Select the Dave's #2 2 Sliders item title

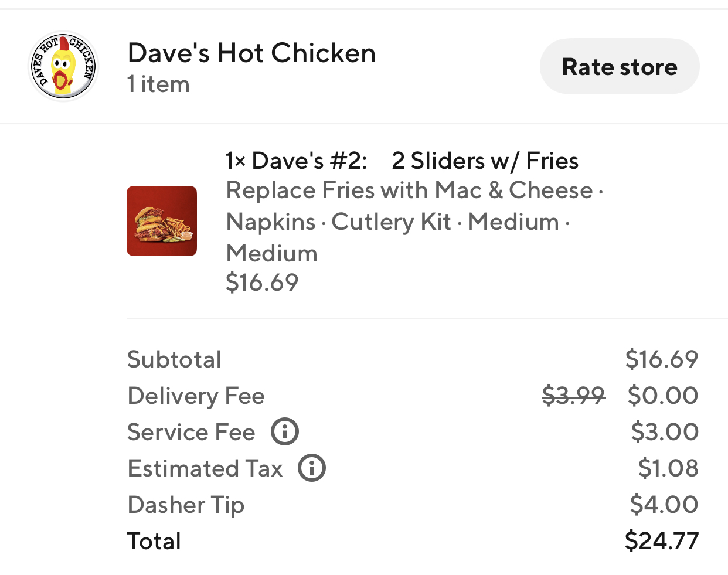(402, 161)
